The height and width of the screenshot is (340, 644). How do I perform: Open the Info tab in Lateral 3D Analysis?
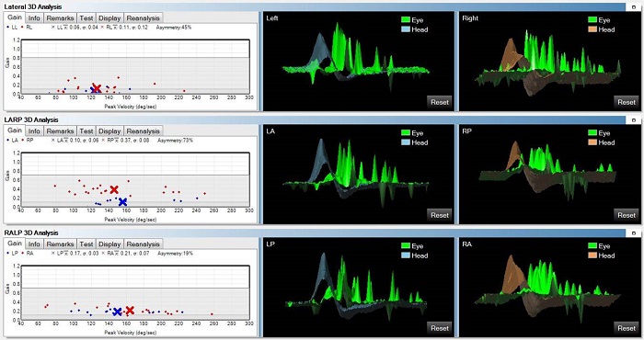pos(34,18)
